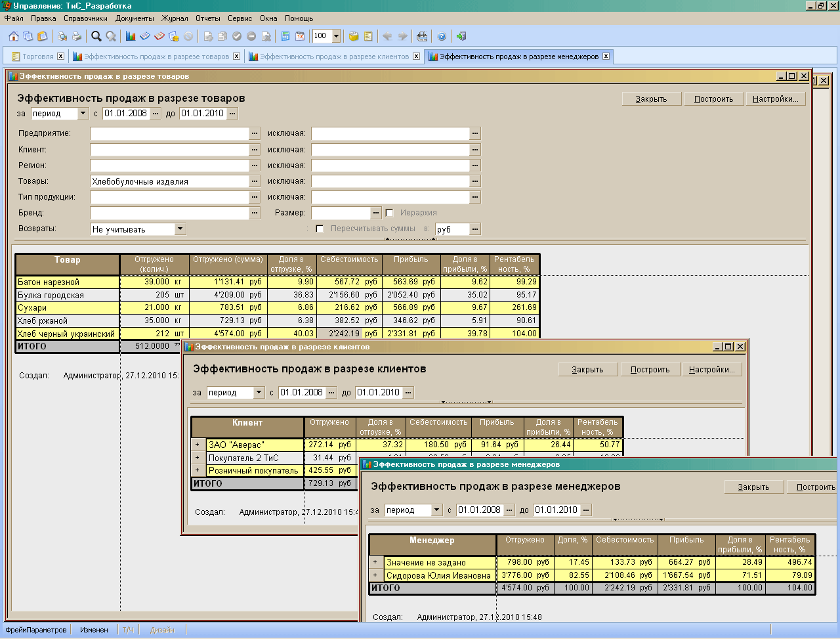Click Изменен in the status bar
Screen dimensions: 840x639
tap(94, 630)
